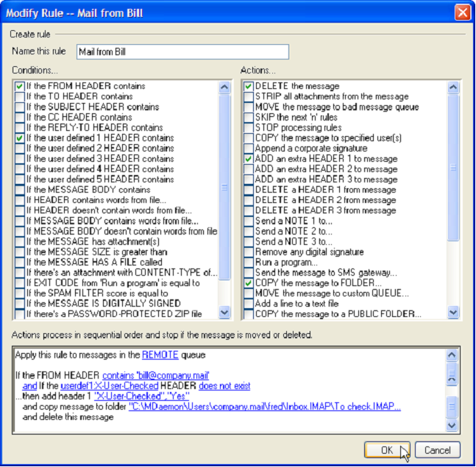
Task: Enable 'SKIP the next n rules'
Action: coord(249,117)
